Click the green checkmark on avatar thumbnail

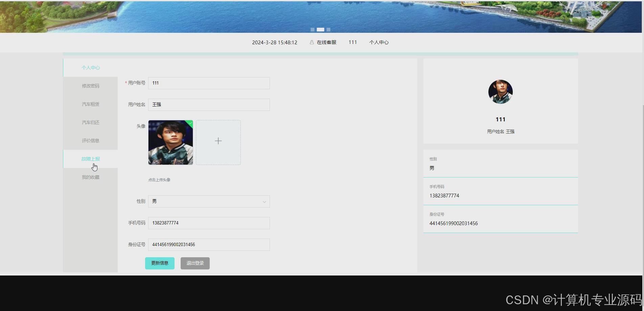(x=190, y=123)
